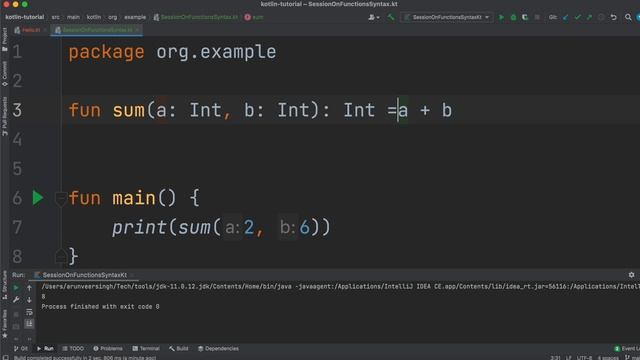Open the Git tool window tab
Image resolution: width=640 pixels, height=360 pixels.
pos(20,349)
